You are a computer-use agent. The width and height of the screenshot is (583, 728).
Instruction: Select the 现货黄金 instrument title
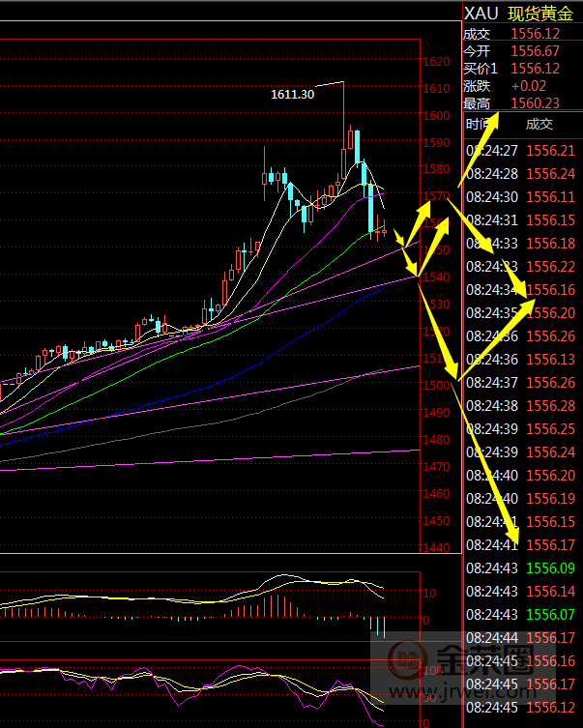click(x=543, y=14)
